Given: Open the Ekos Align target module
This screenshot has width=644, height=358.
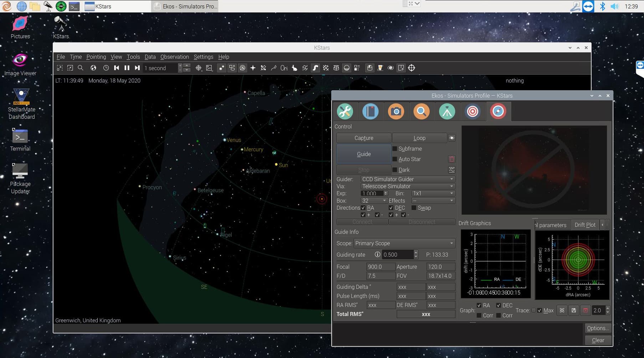Looking at the screenshot, I should click(x=472, y=112).
